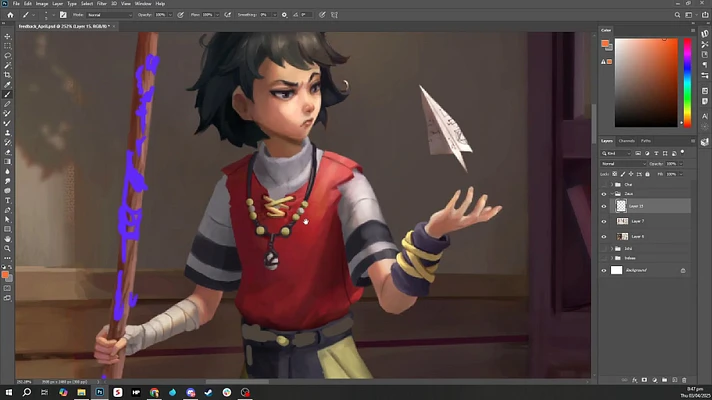Select the Hand tool
The width and height of the screenshot is (712, 400).
click(7, 239)
